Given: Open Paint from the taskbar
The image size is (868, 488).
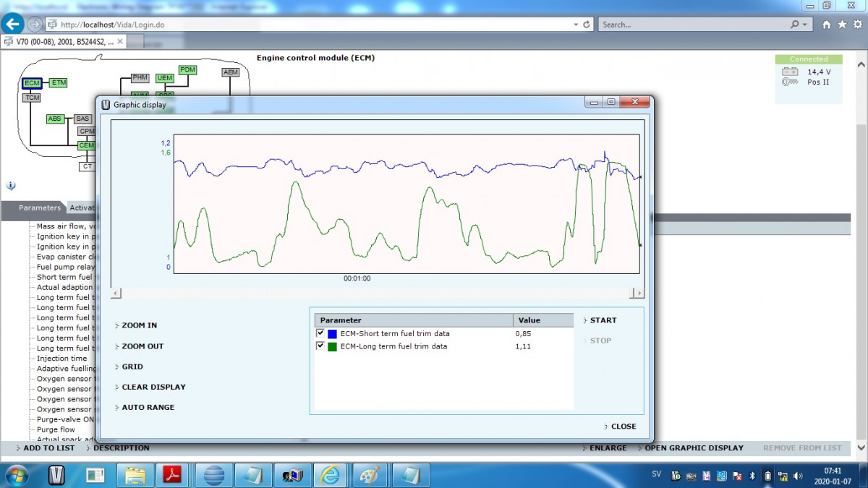Looking at the screenshot, I should point(370,475).
